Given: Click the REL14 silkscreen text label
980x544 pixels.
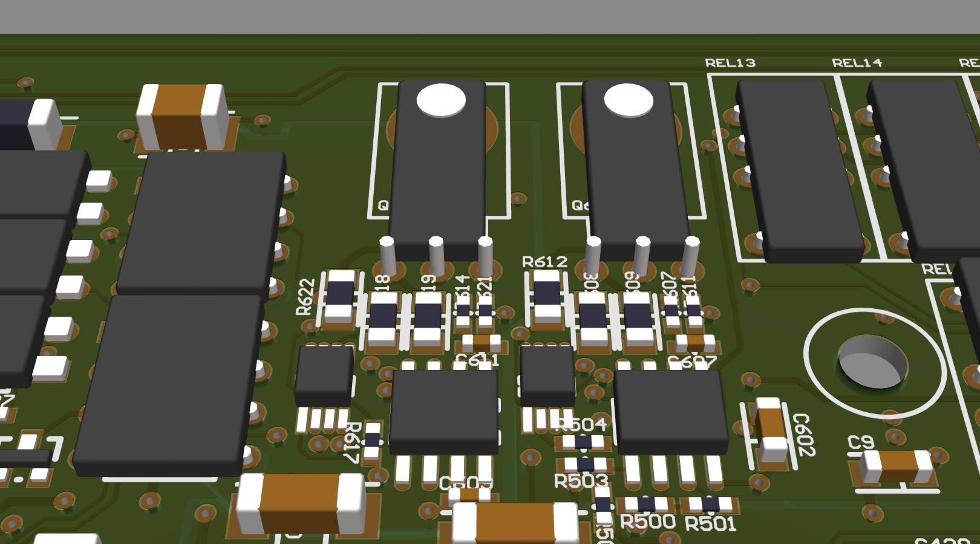Looking at the screenshot, I should click(x=857, y=61).
